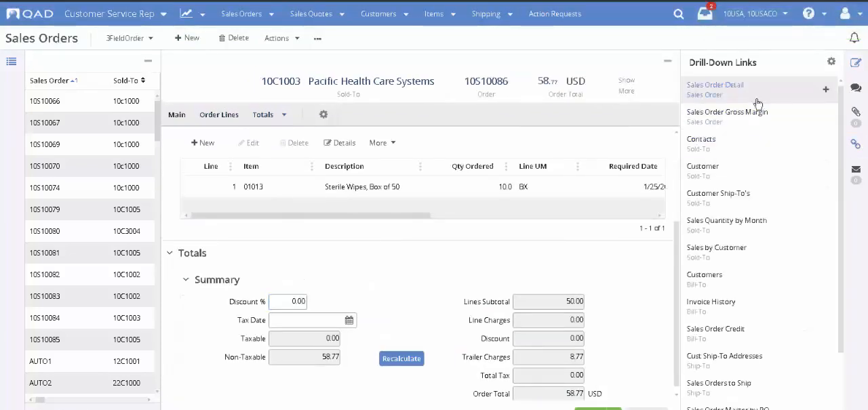The width and height of the screenshot is (868, 410).
Task: Open Drill-Down Links settings gear
Action: coord(831,62)
